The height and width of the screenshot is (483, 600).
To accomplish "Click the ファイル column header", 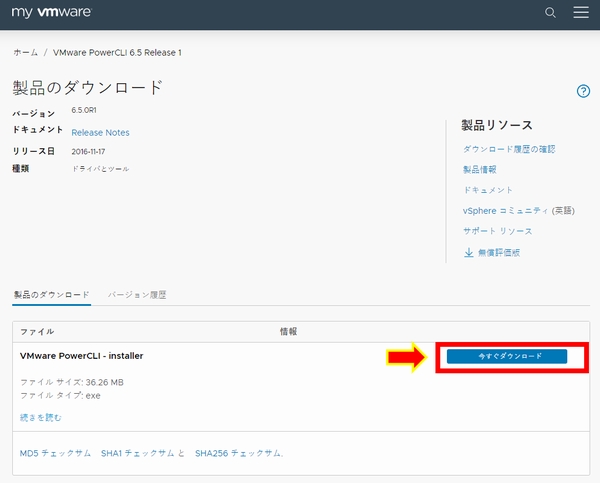I will tap(37, 332).
